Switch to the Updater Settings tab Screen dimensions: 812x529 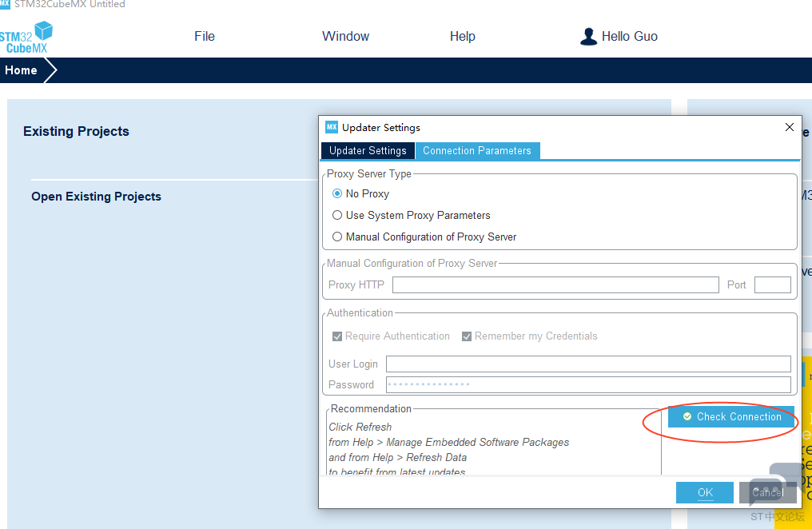point(368,151)
